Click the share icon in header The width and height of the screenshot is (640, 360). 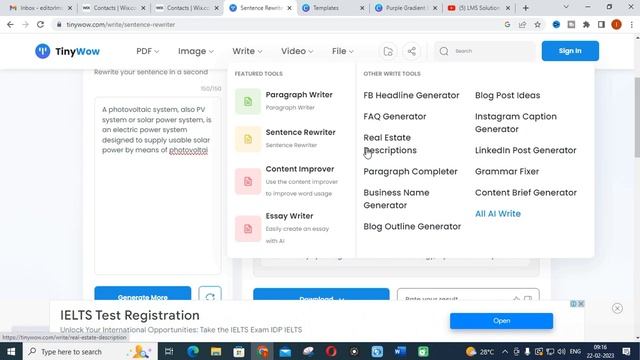(x=412, y=51)
